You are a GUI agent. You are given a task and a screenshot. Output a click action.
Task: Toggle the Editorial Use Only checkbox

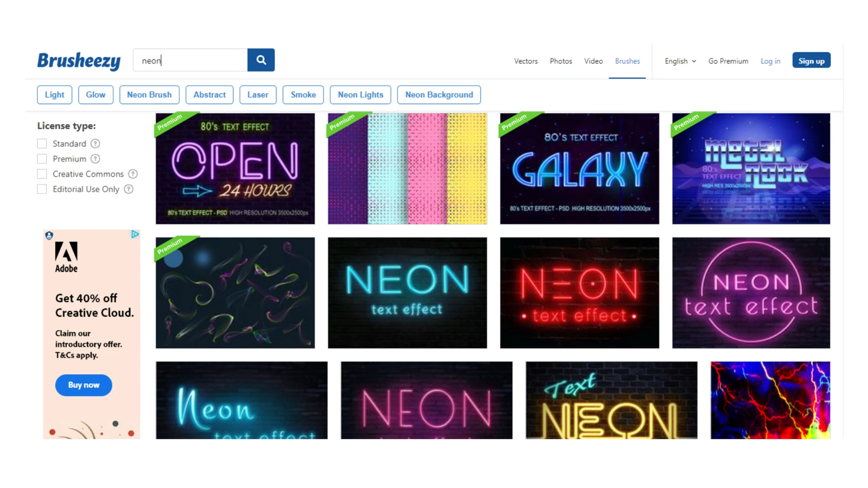point(42,189)
